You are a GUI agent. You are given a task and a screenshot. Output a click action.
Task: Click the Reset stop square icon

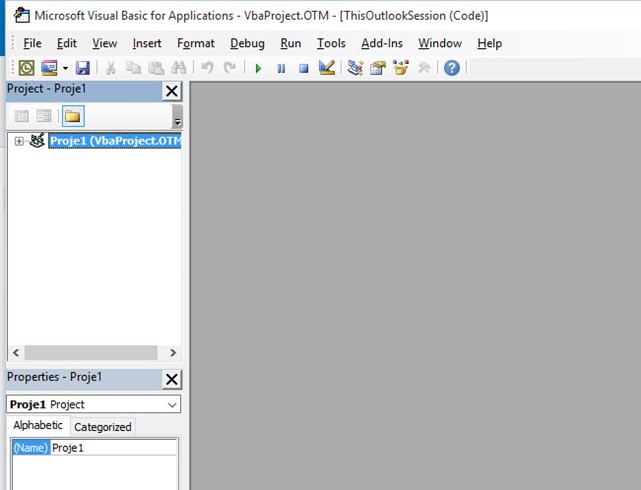coord(303,68)
